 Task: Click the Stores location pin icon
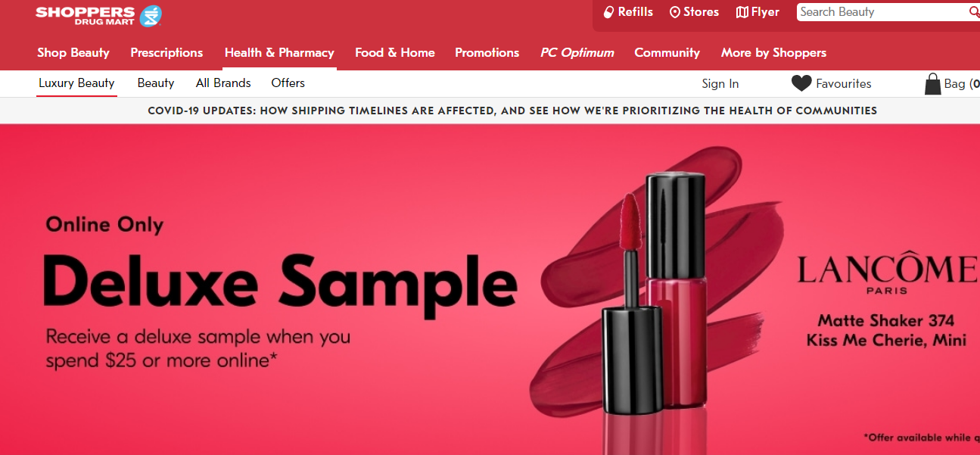tap(675, 12)
